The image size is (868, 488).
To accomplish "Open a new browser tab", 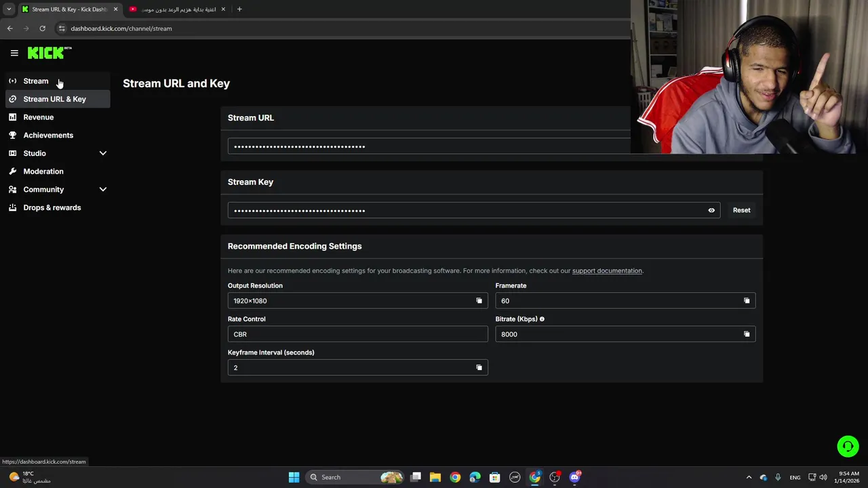I will [x=239, y=9].
